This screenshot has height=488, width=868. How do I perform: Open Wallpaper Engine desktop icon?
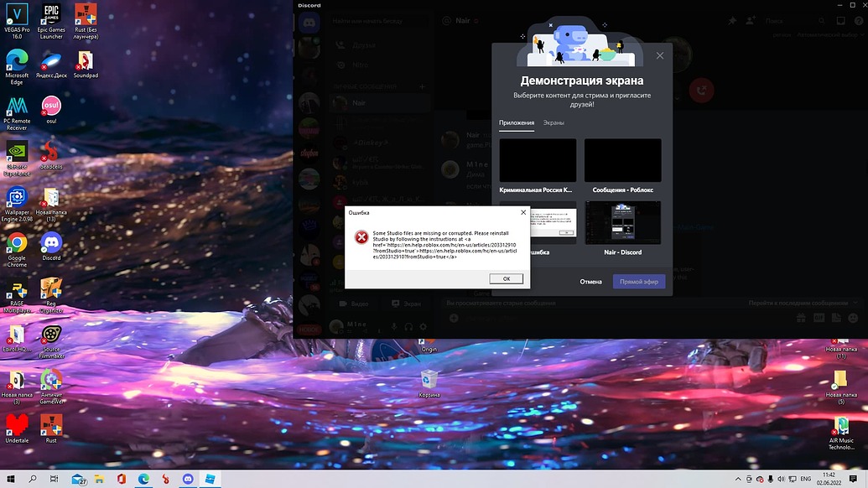click(17, 204)
